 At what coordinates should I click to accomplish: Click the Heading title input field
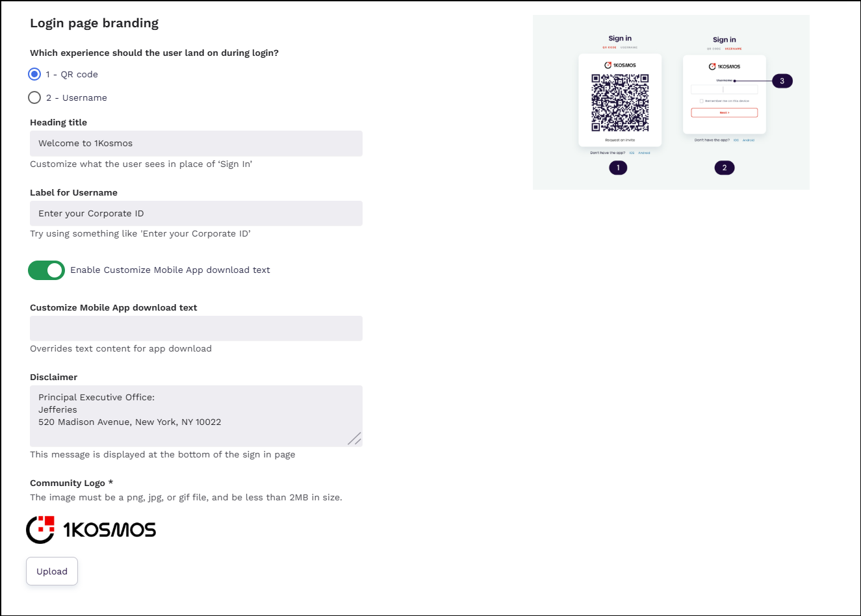point(196,144)
